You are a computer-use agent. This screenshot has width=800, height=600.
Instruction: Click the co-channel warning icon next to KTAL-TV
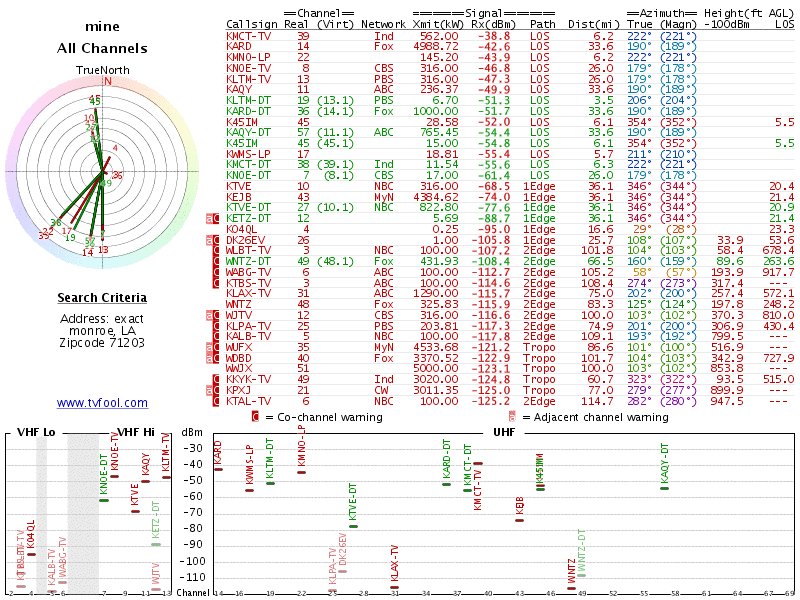(217, 400)
